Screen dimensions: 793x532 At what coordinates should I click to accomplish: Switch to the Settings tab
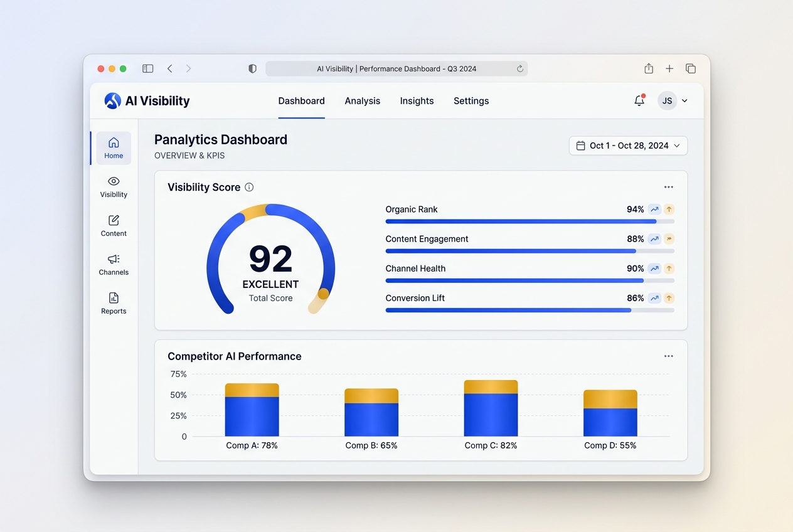tap(471, 101)
